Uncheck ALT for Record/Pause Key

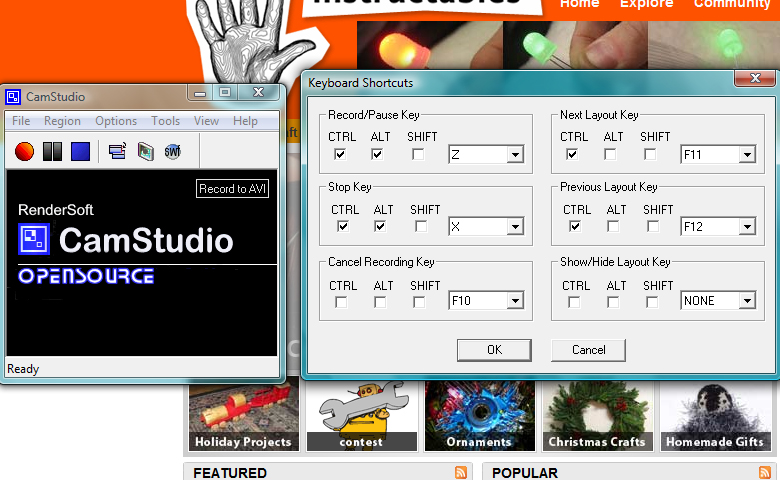377,154
